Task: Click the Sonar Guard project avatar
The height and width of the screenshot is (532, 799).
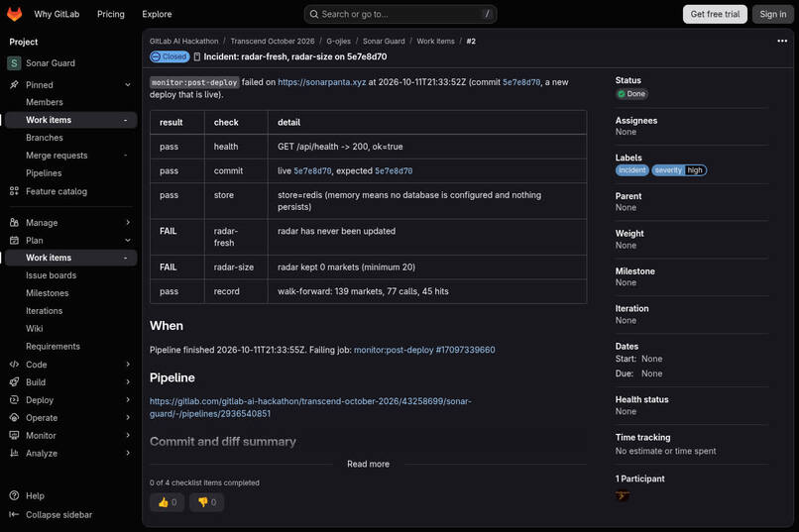Action: point(14,63)
